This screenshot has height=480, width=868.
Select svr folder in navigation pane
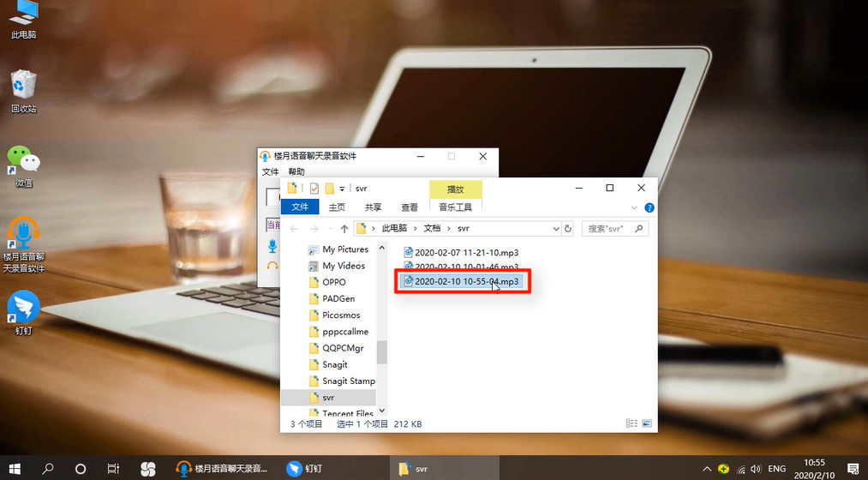click(x=329, y=398)
